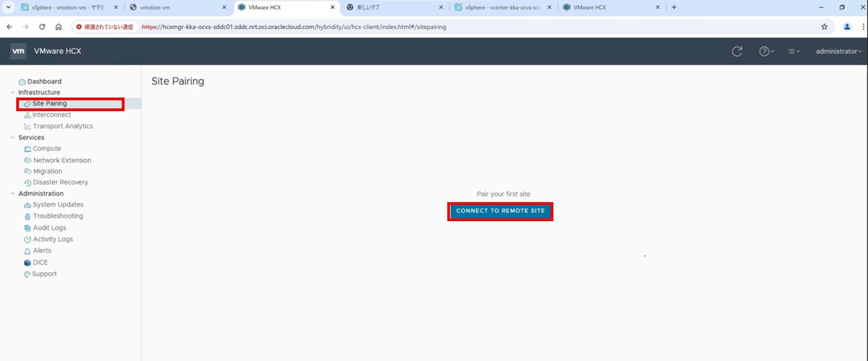868x361 pixels.
Task: Open the administrator user dropdown
Action: click(838, 51)
